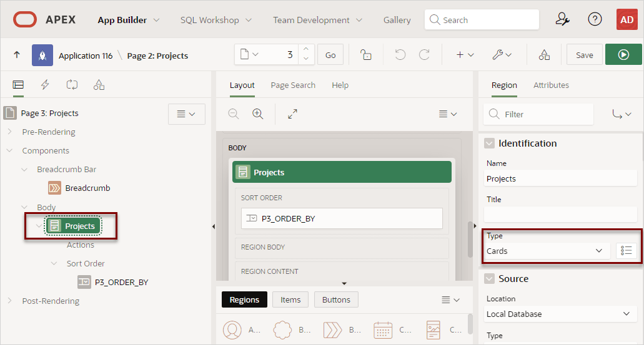The width and height of the screenshot is (644, 345).
Task: Click the Oracle APEX logo
Action: (x=24, y=19)
